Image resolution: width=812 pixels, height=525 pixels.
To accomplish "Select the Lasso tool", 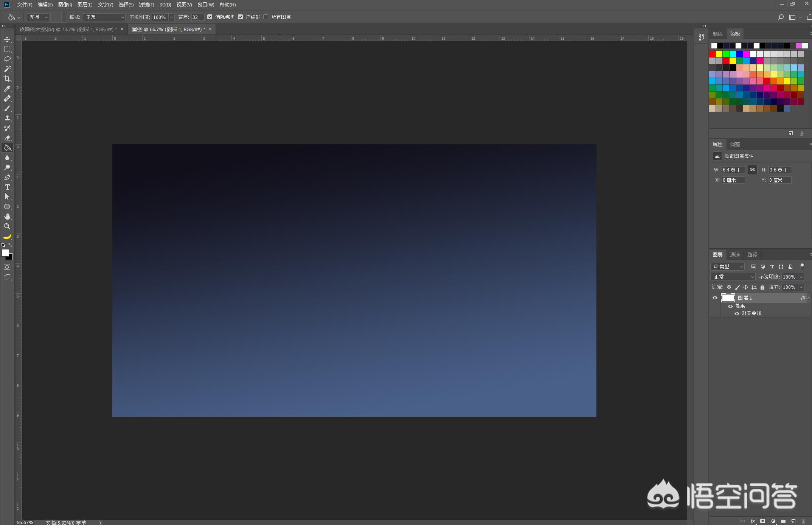I will [x=7, y=59].
